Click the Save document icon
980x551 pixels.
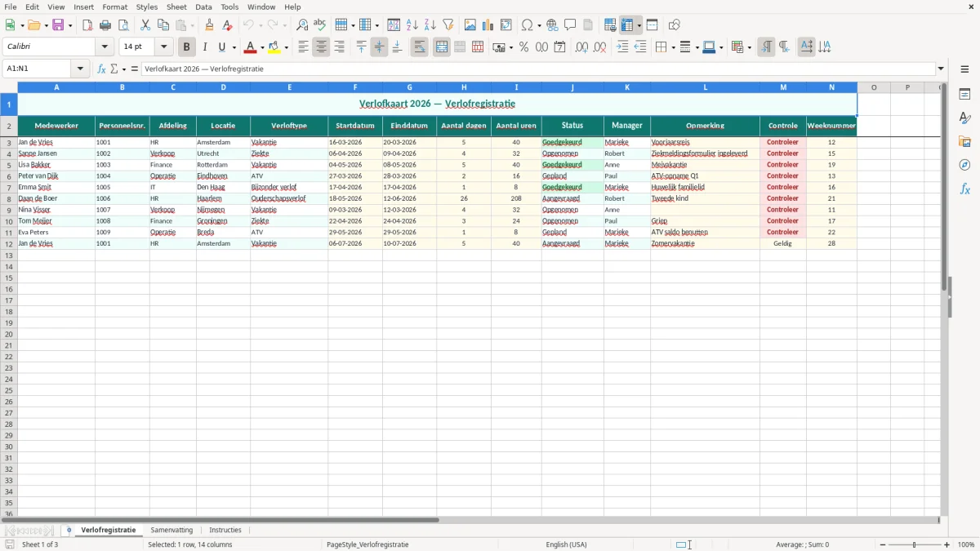(58, 25)
